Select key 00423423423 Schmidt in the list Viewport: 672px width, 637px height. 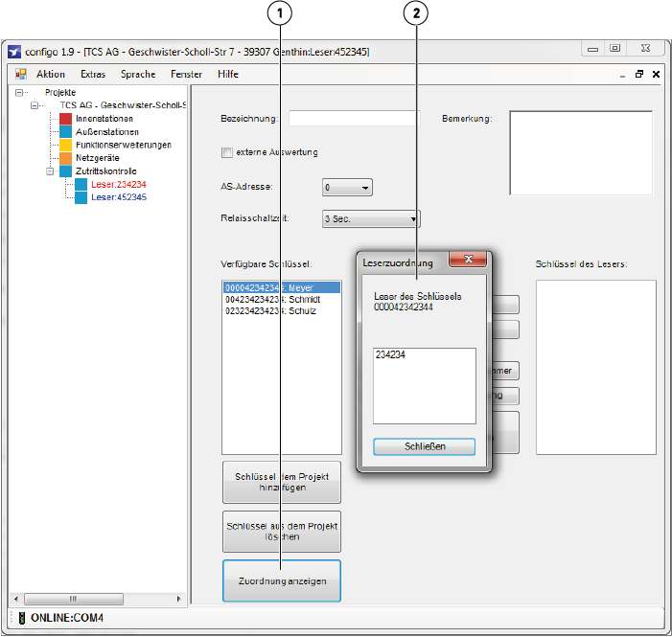coord(269,299)
